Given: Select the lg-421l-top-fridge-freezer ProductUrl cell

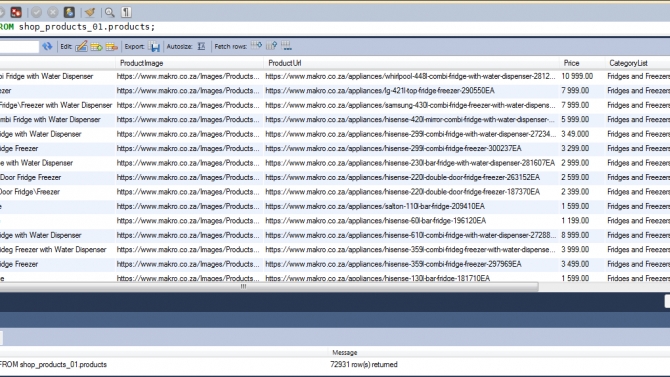Looking at the screenshot, I should pyautogui.click(x=411, y=91).
